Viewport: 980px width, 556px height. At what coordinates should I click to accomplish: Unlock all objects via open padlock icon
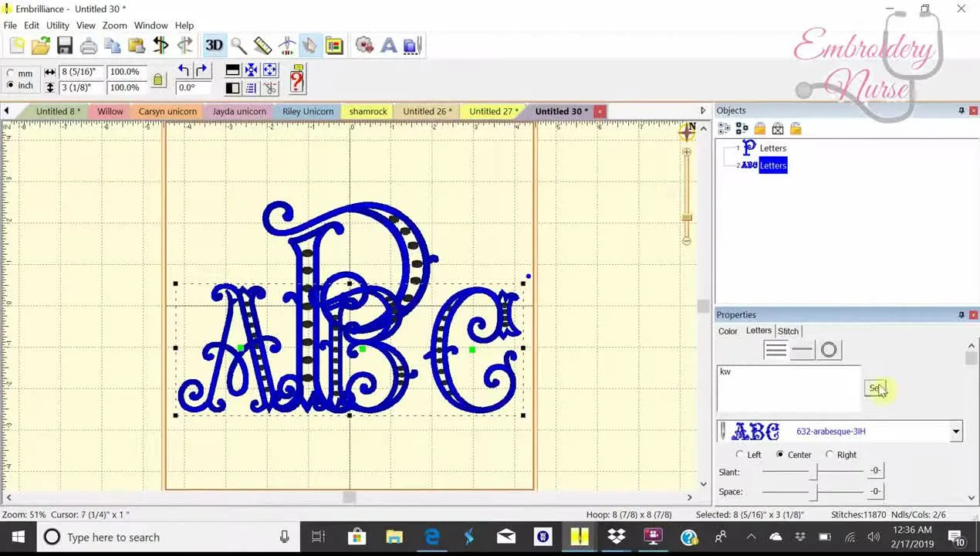tap(796, 128)
